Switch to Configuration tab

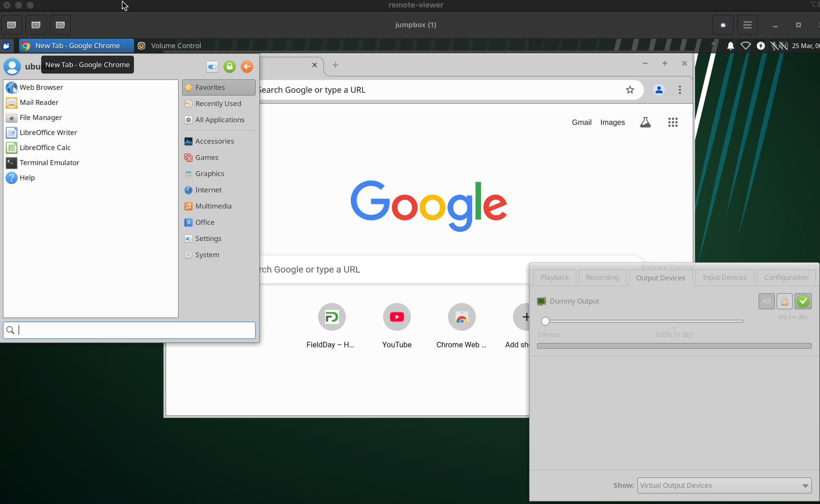coord(786,277)
